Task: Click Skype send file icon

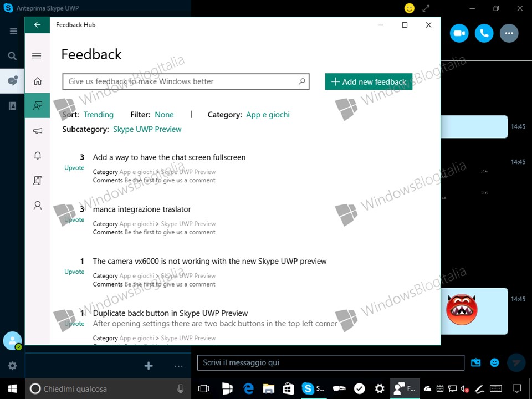Action: tap(475, 362)
